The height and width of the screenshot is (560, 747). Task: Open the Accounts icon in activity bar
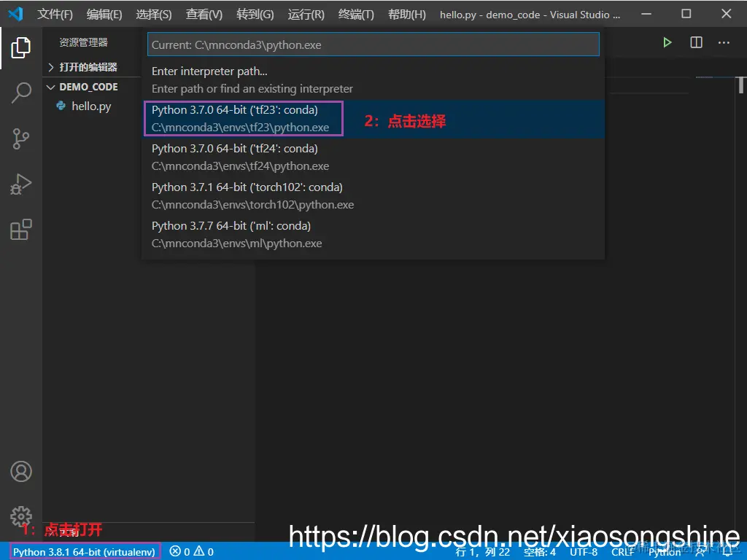click(x=21, y=472)
